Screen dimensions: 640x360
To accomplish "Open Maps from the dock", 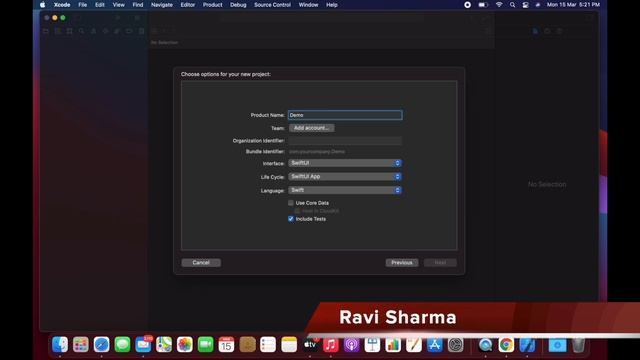I will coord(164,344).
